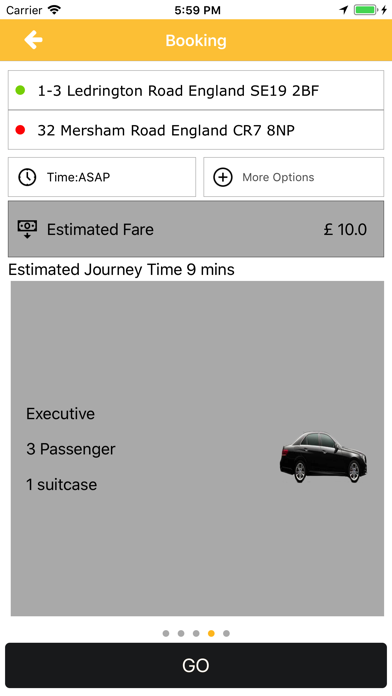
Task: Edit destination address 32 Mersham Road
Action: pos(196,130)
